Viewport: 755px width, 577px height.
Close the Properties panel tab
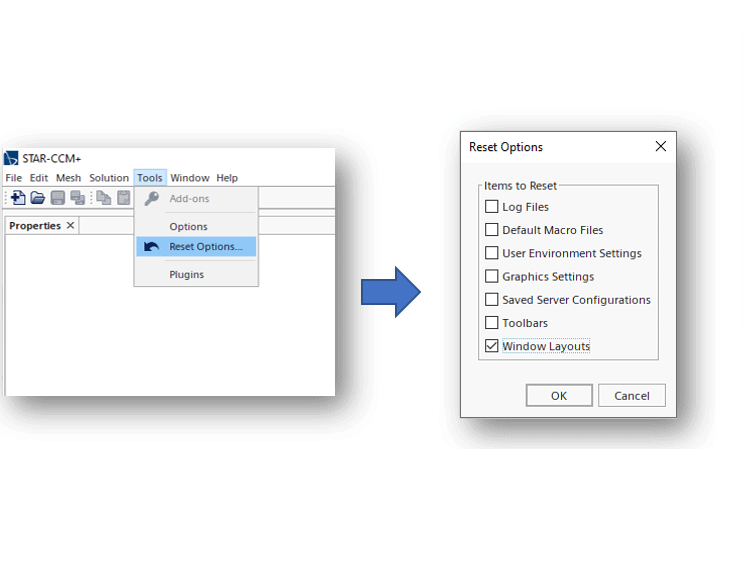pyautogui.click(x=70, y=226)
